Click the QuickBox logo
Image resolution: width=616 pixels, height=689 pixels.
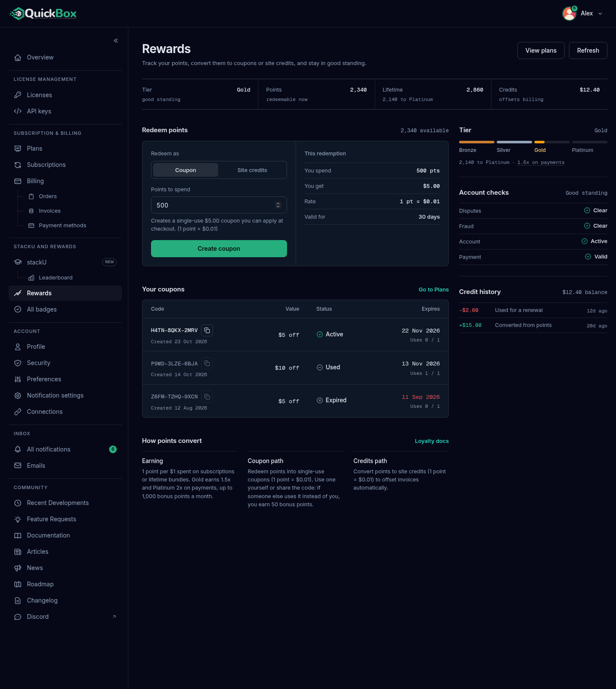click(x=43, y=14)
